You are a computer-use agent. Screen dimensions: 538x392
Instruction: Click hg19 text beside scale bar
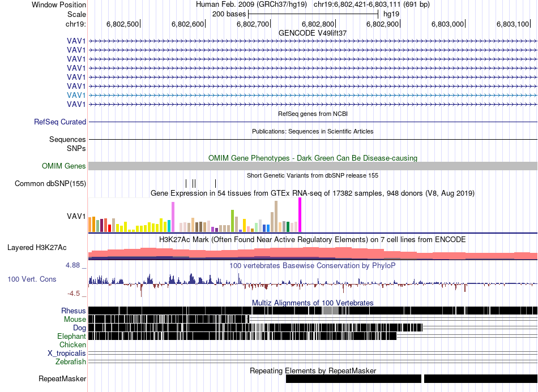391,14
